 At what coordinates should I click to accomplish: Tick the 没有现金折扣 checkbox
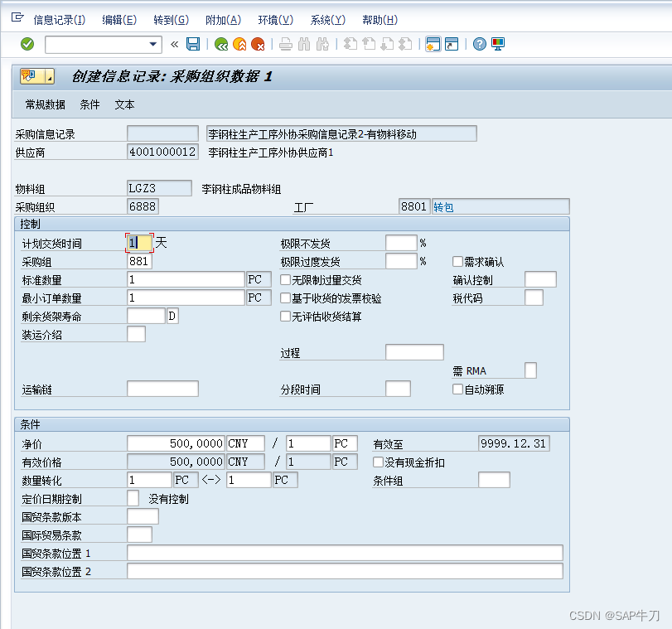(378, 462)
